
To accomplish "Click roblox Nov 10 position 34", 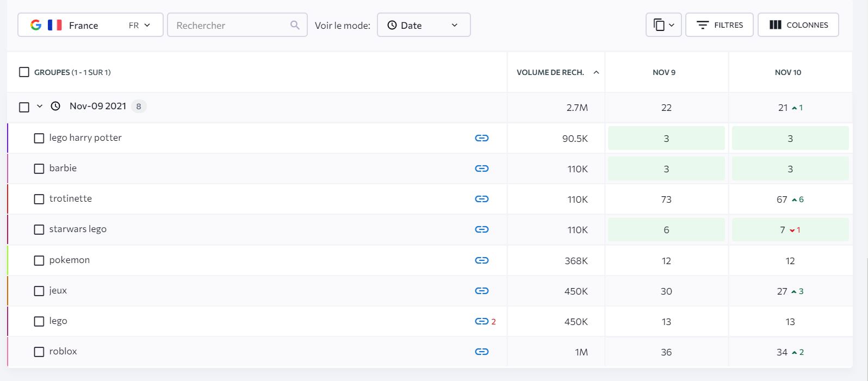I will click(x=782, y=352).
